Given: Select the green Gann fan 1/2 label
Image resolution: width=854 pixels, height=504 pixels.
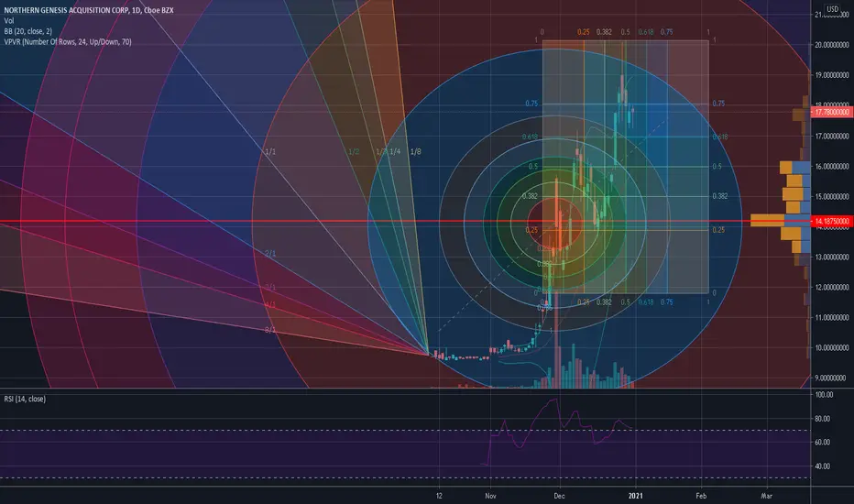Looking at the screenshot, I should coord(354,151).
